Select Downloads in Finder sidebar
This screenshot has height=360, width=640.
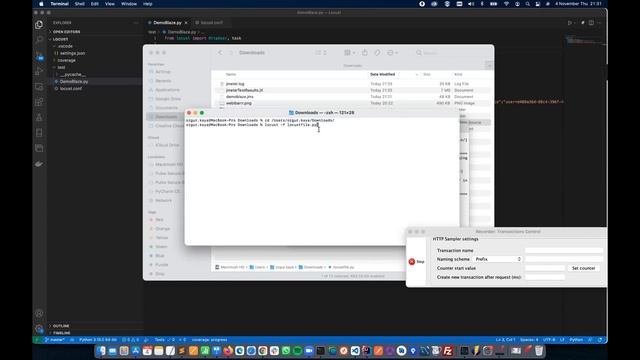coord(166,117)
